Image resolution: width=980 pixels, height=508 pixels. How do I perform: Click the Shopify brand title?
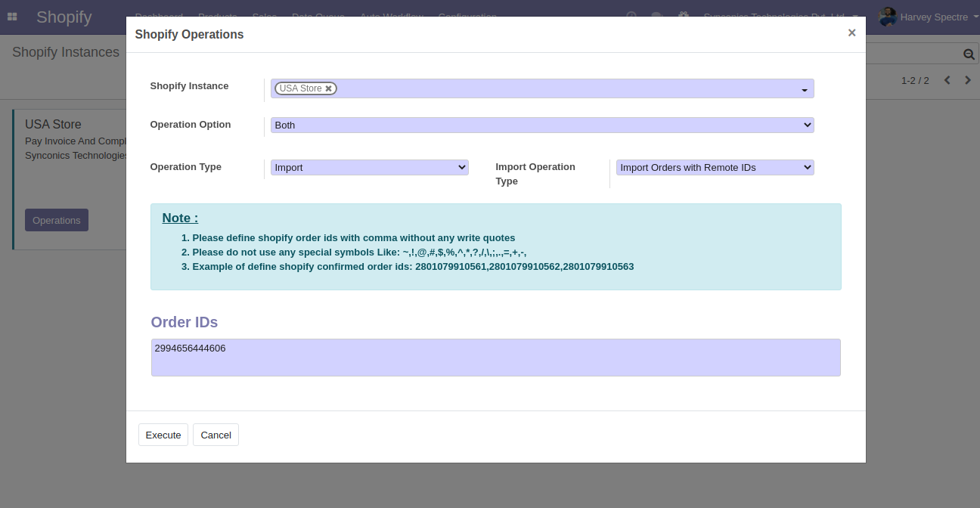64,17
